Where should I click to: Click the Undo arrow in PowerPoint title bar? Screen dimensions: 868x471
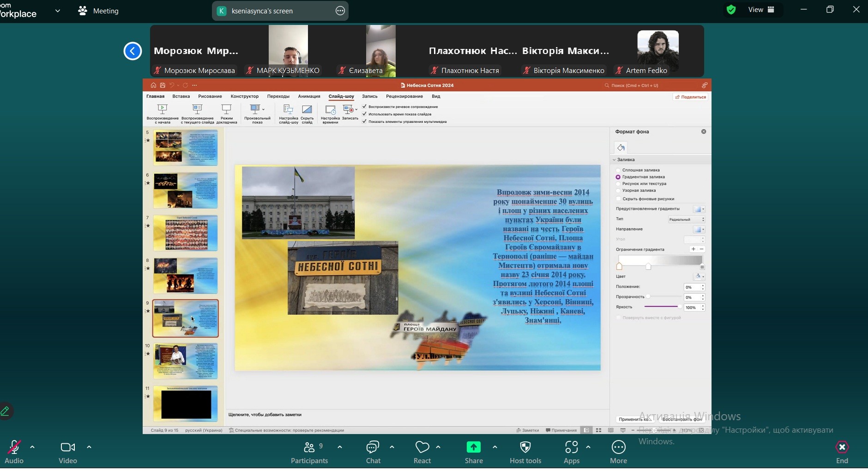(x=172, y=85)
